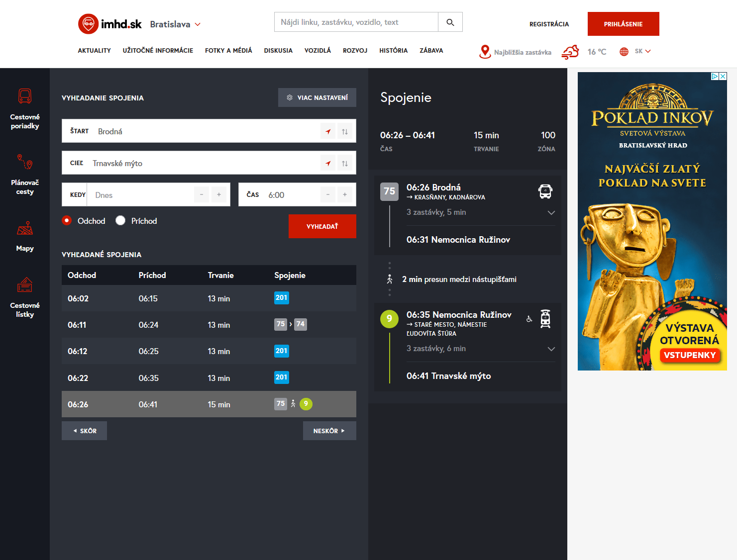Open the Vozidlá menu item
This screenshot has width=737, height=560.
(x=317, y=51)
